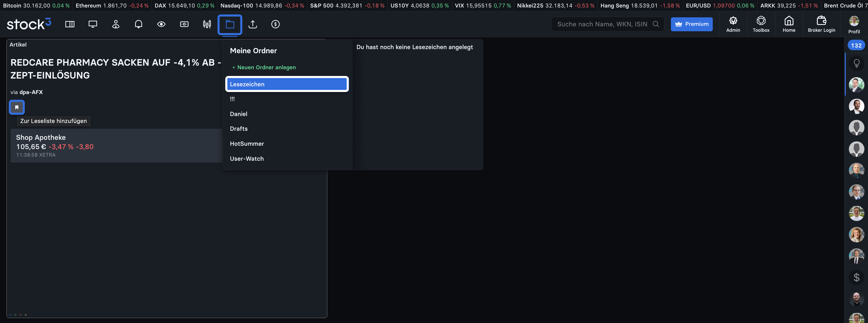
Task: Click the stock3 logo
Action: point(29,24)
